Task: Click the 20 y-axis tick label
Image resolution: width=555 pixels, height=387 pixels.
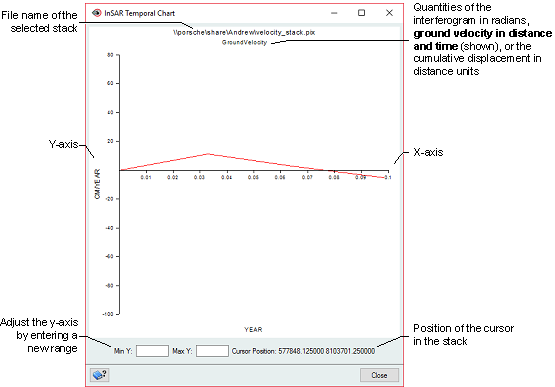Action: 110,141
